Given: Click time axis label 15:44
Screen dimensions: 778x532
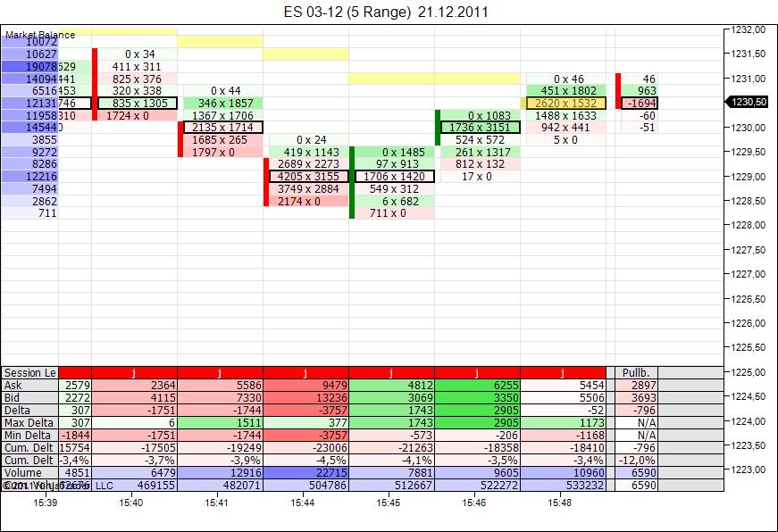Looking at the screenshot, I should point(303,503).
